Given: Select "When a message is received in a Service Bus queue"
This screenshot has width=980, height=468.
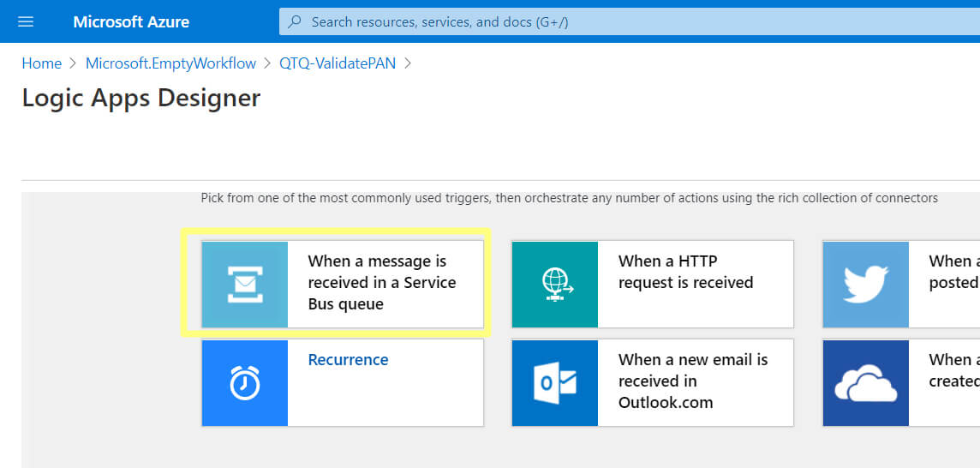Looking at the screenshot, I should click(x=382, y=283).
